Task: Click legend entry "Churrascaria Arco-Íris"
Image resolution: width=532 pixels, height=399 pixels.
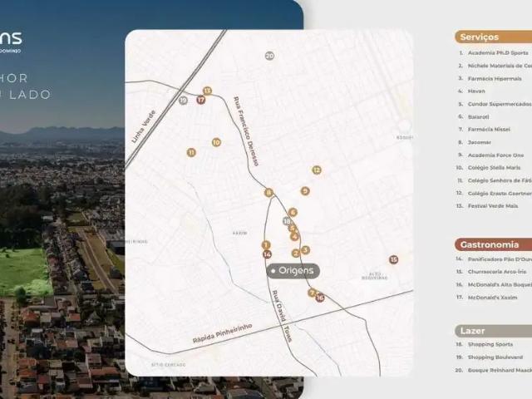Action: (x=497, y=272)
